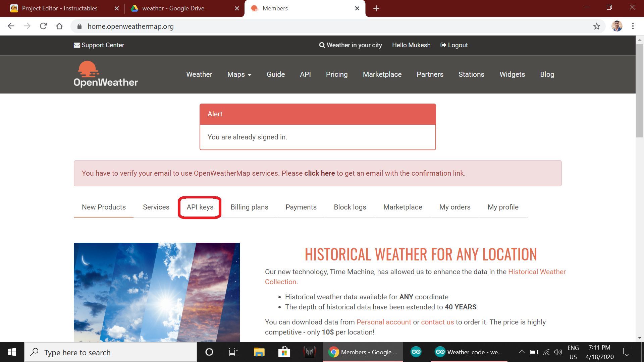Bookmark the page with the star icon
644x362 pixels.
coord(597,26)
